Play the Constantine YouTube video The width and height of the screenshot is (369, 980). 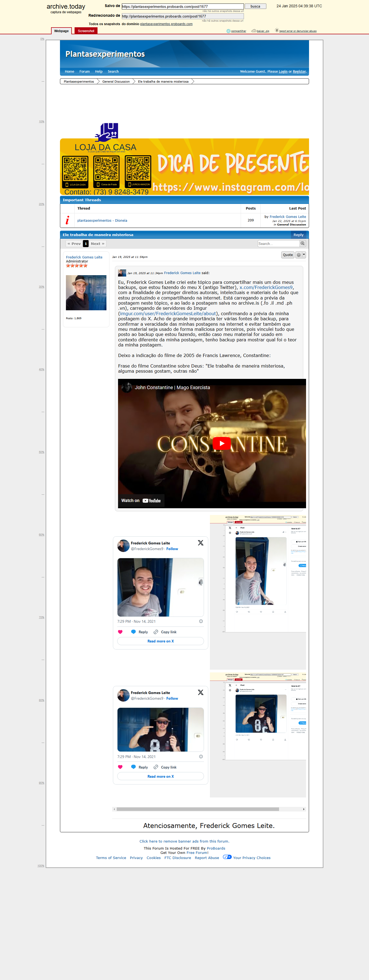click(222, 443)
